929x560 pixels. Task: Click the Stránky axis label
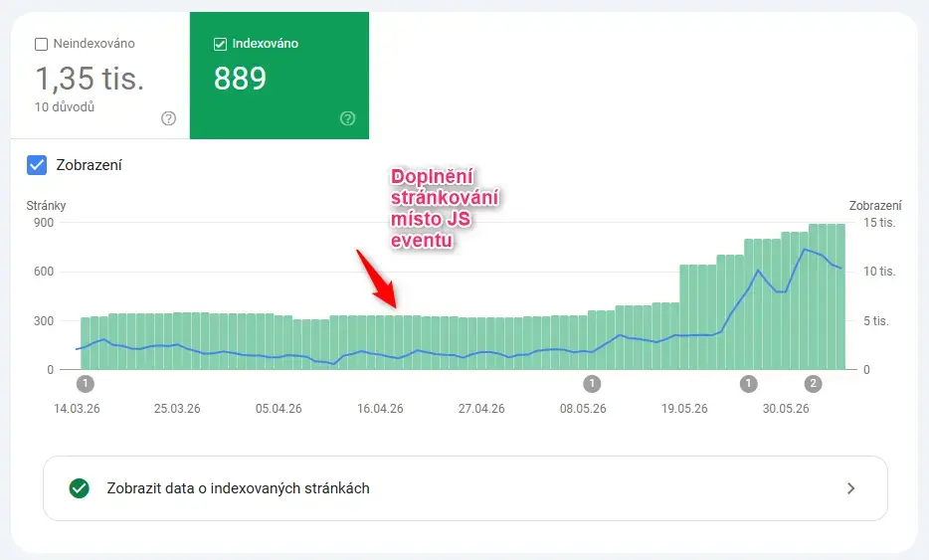46,206
